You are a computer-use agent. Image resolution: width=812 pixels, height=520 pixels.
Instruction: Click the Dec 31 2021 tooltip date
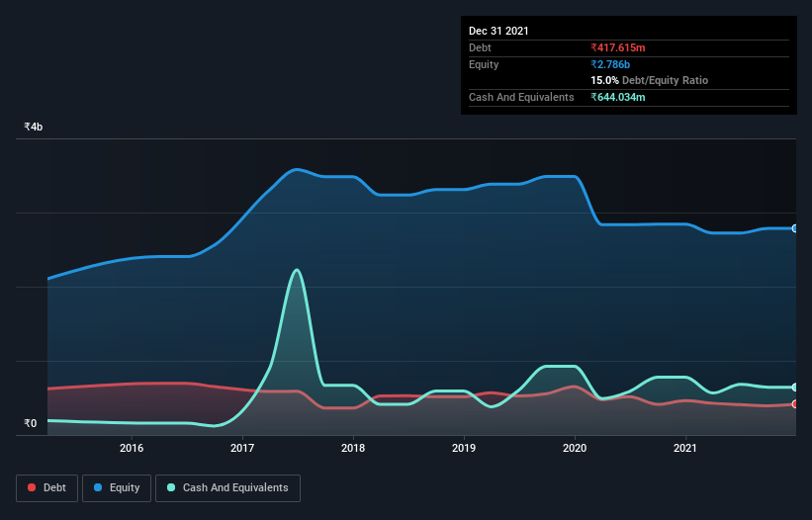click(498, 31)
